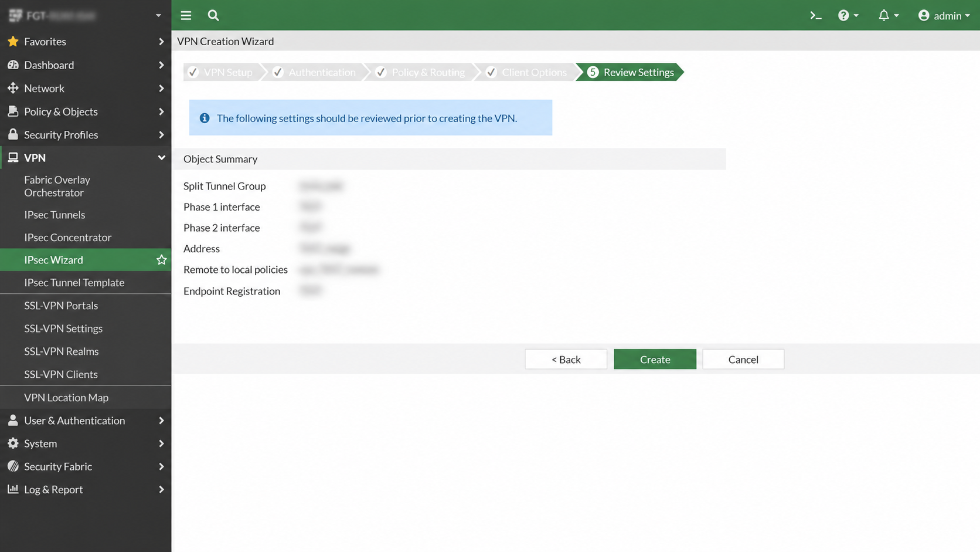Click the User & Authentication person icon
The image size is (980, 552).
point(13,420)
